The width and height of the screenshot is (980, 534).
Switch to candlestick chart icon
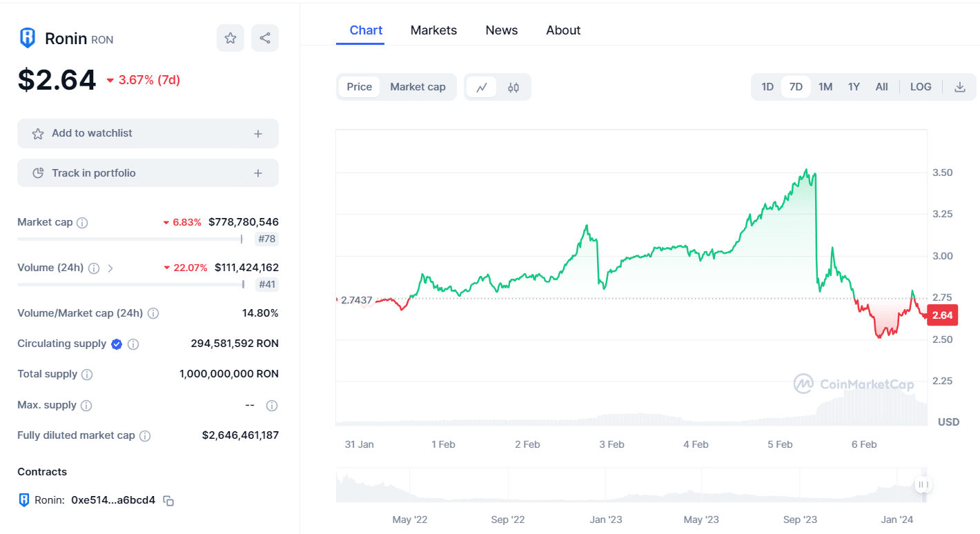pyautogui.click(x=513, y=87)
